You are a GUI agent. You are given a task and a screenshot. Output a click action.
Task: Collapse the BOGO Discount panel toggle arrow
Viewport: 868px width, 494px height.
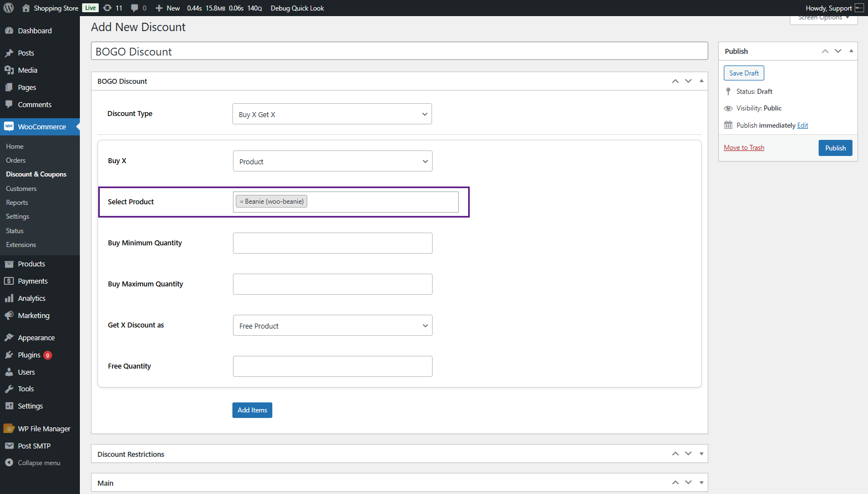coord(702,81)
